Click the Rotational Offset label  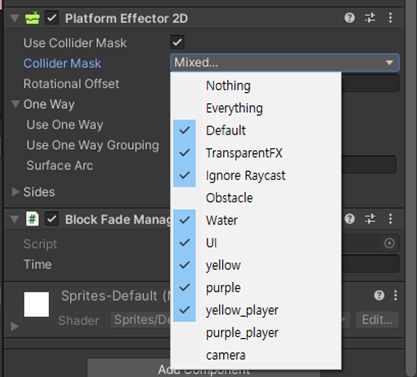click(71, 84)
